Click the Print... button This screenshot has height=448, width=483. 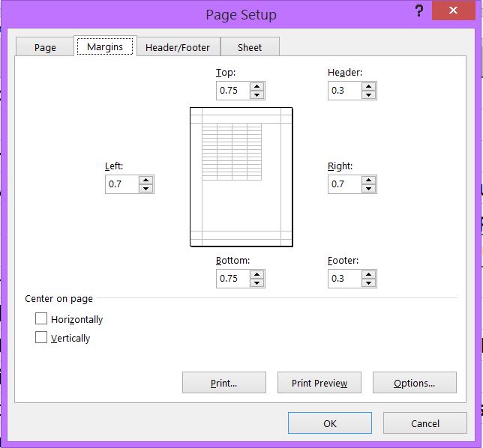(224, 383)
